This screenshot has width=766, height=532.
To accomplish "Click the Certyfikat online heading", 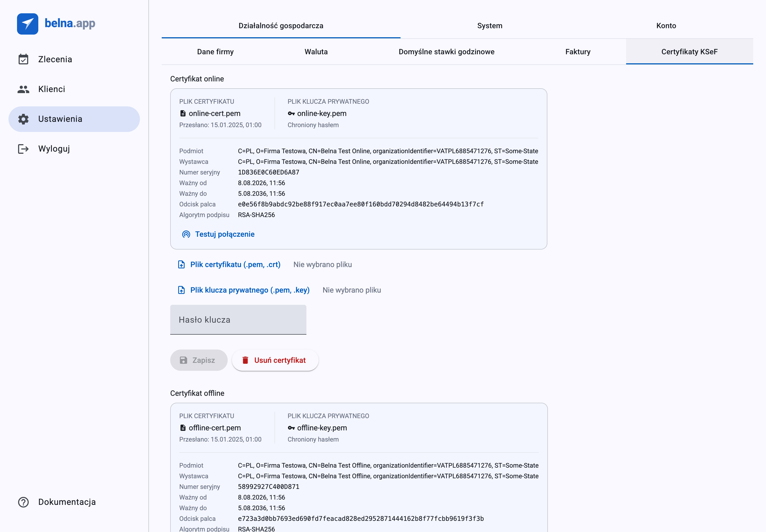I will (x=197, y=79).
